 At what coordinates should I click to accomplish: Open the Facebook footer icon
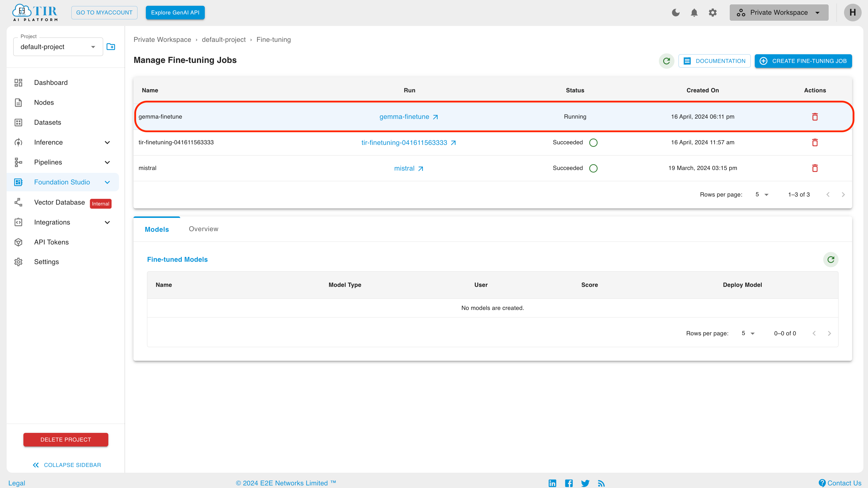click(569, 483)
